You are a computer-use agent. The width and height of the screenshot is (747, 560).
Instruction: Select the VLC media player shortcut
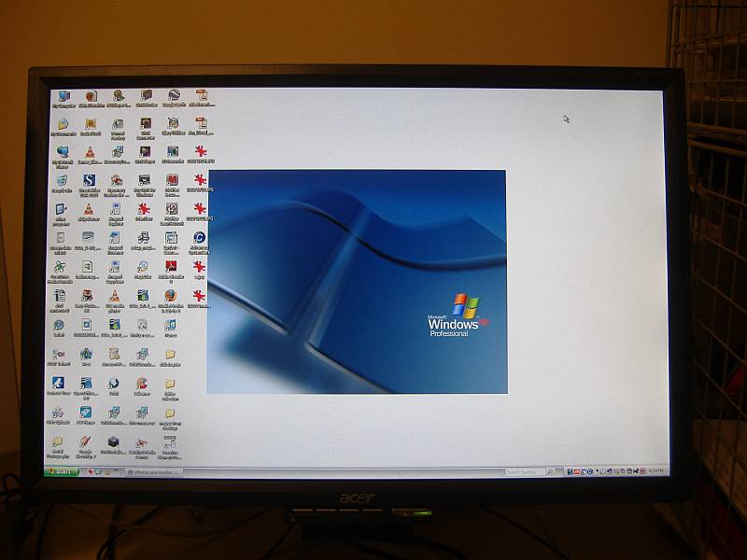[114, 296]
